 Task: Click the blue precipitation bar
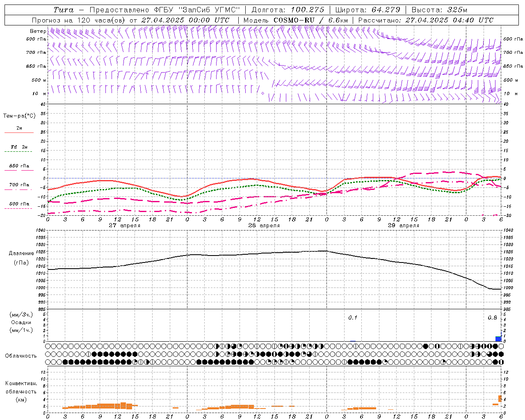point(498,339)
